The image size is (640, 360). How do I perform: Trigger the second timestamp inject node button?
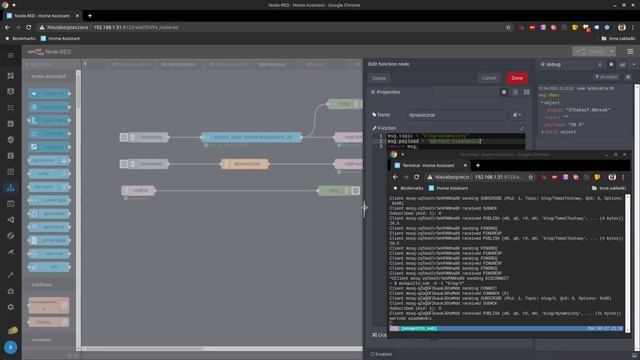(x=124, y=164)
